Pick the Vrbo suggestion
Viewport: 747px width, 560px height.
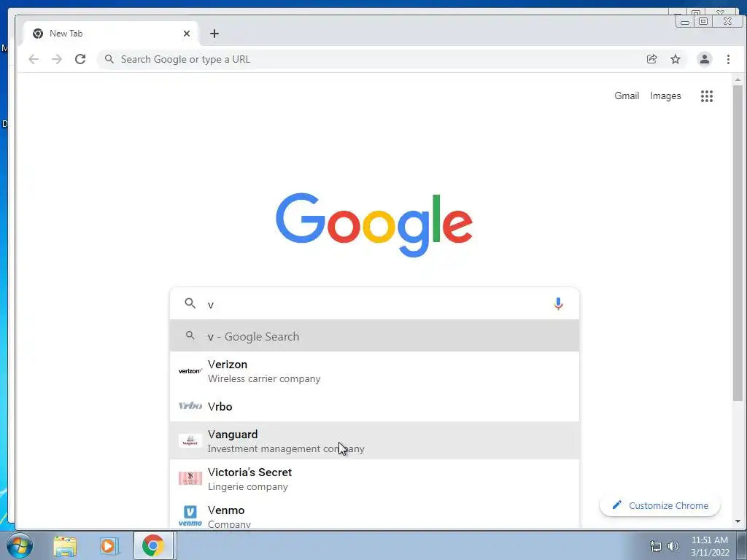pyautogui.click(x=374, y=406)
